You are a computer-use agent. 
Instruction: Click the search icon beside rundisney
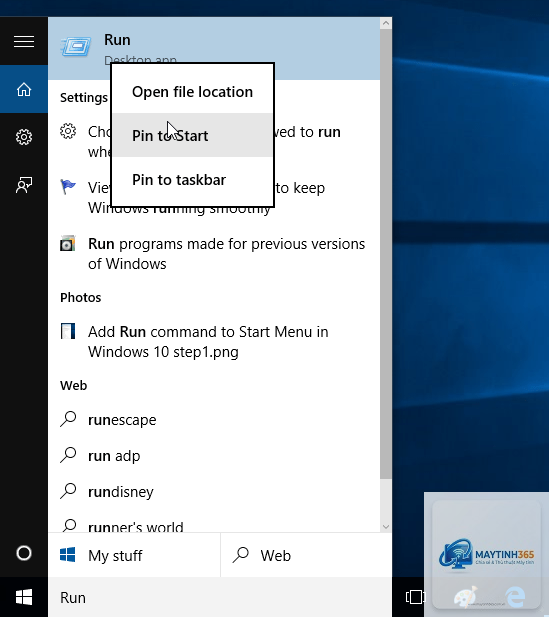click(68, 491)
